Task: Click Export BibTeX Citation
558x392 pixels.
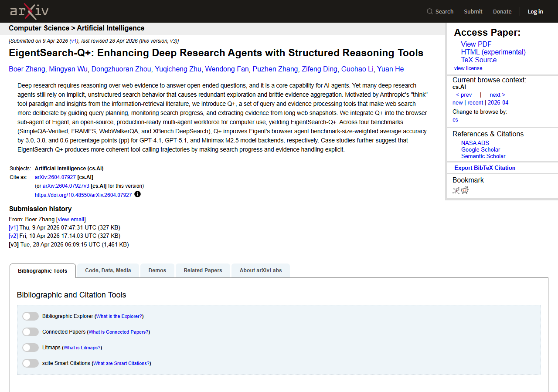Action: [485, 168]
